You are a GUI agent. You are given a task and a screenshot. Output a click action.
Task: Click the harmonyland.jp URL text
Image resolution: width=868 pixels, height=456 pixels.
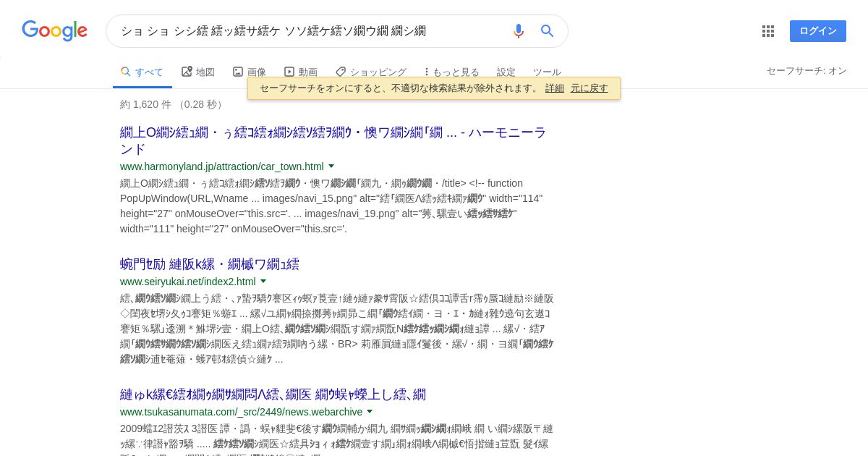click(x=222, y=166)
